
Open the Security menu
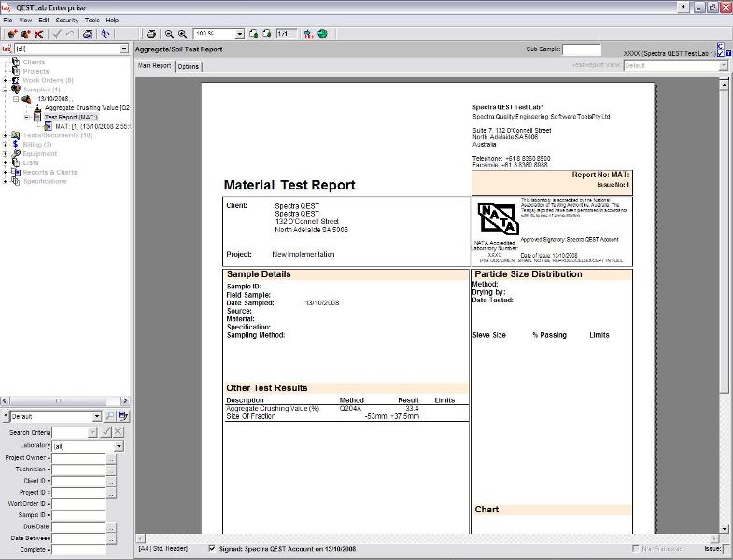tap(67, 20)
